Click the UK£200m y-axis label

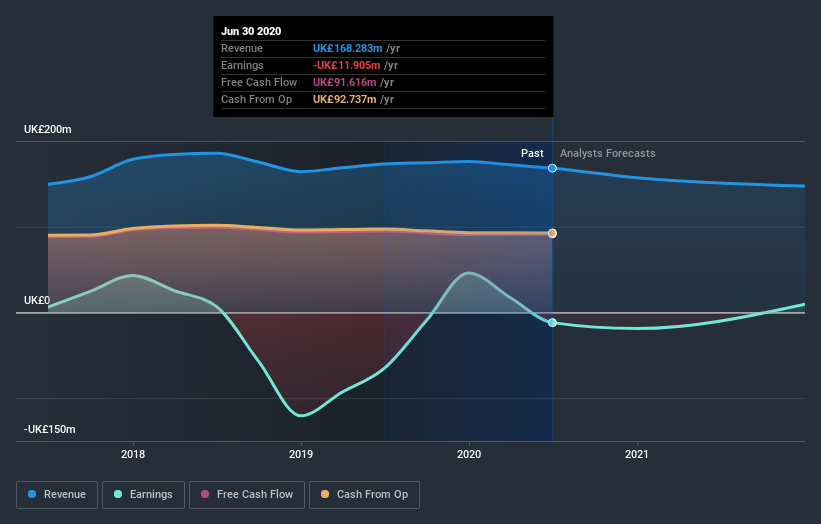click(48, 129)
